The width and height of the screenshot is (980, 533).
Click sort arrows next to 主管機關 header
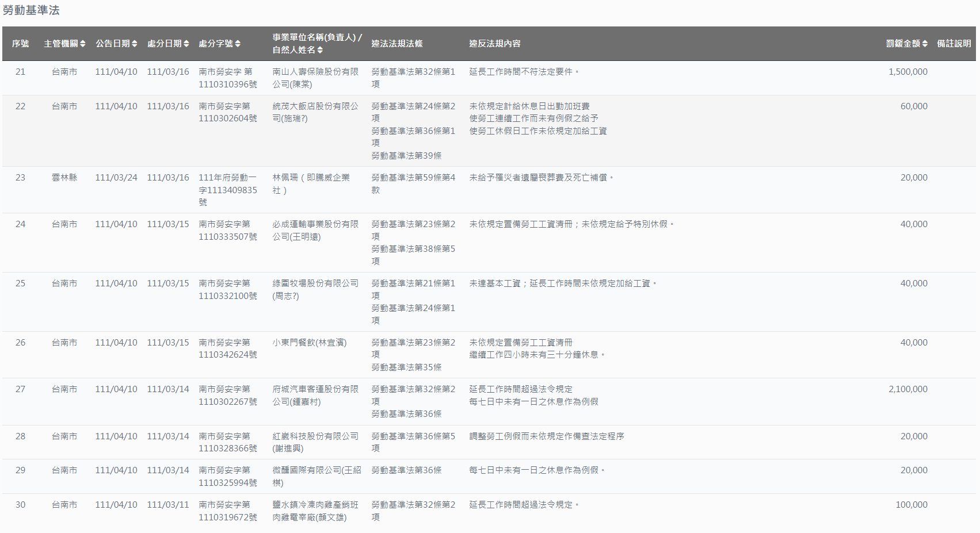click(83, 44)
